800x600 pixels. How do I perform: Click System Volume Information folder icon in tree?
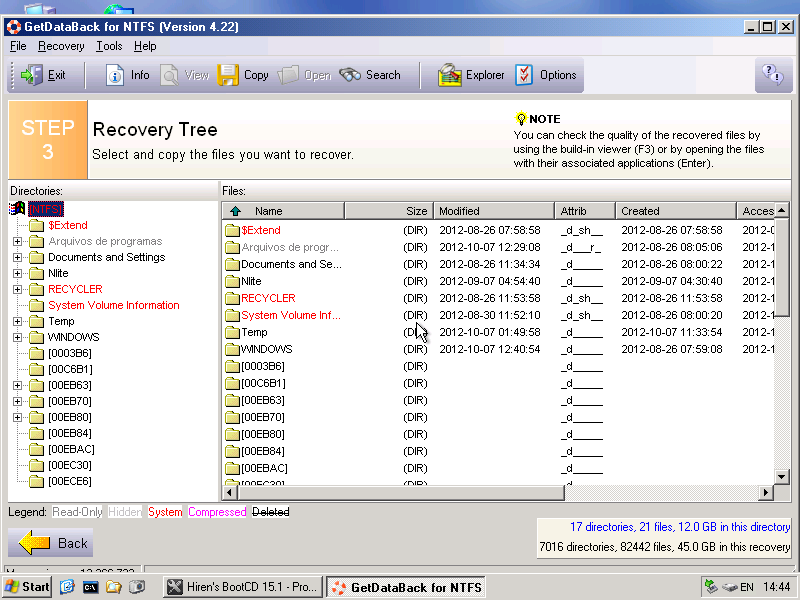pyautogui.click(x=36, y=305)
